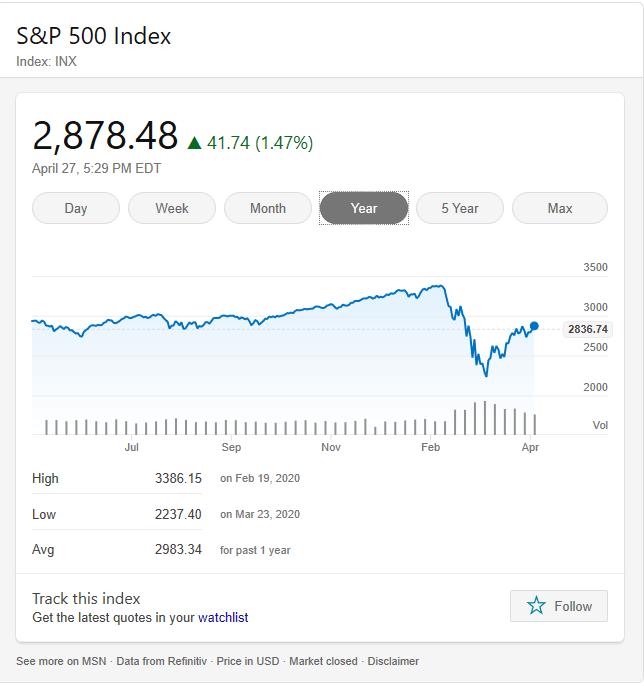Click the Feb marker on the chart axis

tap(431, 447)
